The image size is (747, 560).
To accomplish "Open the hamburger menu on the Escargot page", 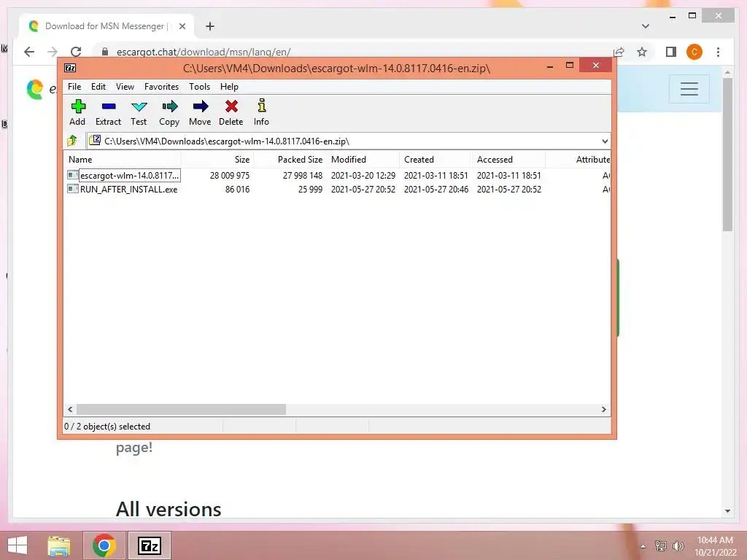I will tap(689, 88).
